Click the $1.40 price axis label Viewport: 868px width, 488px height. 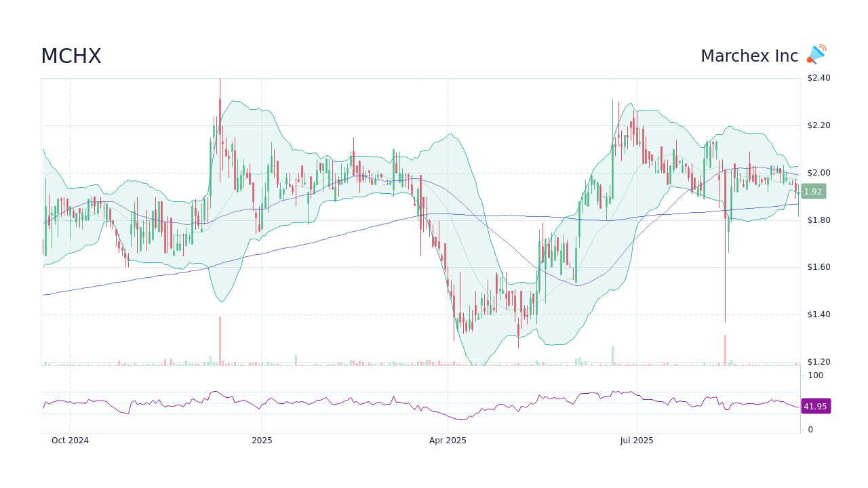point(818,314)
